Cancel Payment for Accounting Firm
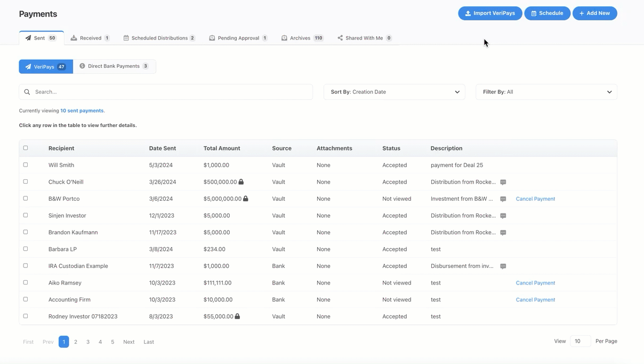The image size is (644, 364). [535, 299]
